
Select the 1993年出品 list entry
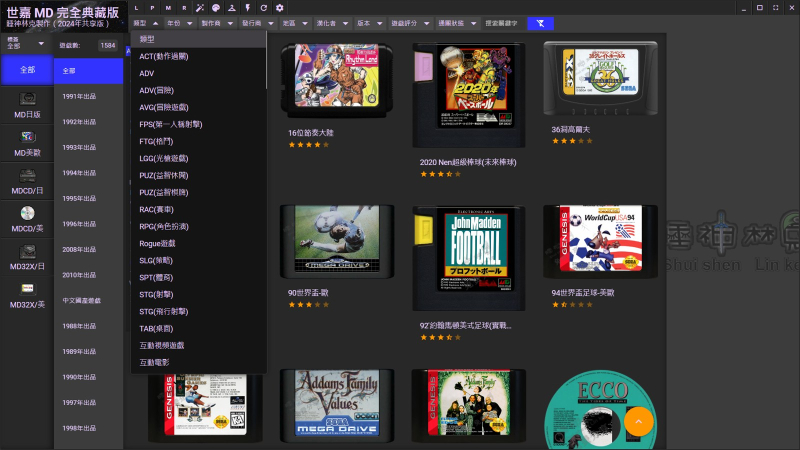80,147
